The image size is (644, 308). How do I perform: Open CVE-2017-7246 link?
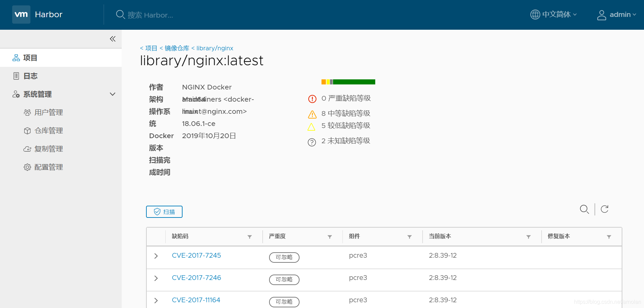click(196, 278)
